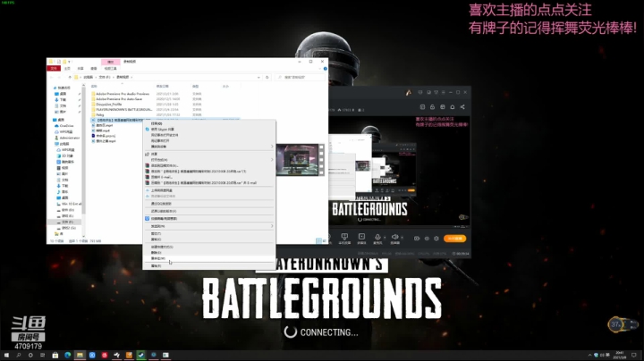Click 此电脑 in the address bar breadcrumb

[89, 77]
